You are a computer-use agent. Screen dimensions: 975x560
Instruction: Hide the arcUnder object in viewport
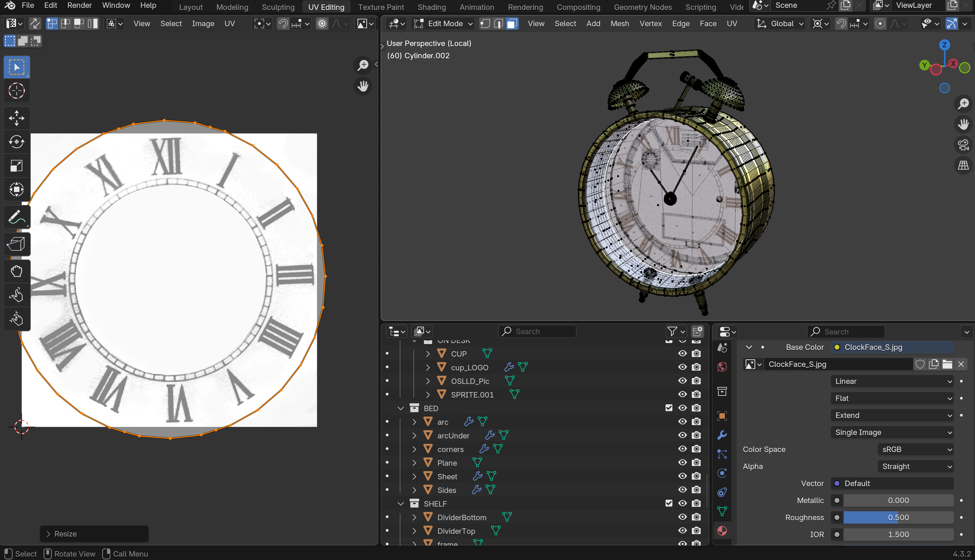tap(682, 435)
